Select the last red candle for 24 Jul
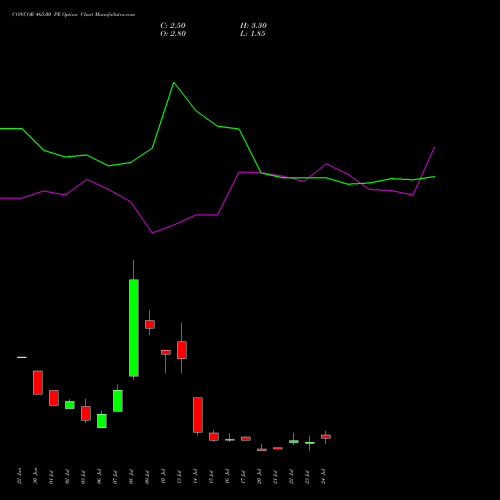The width and height of the screenshot is (500, 500). pyautogui.click(x=326, y=437)
